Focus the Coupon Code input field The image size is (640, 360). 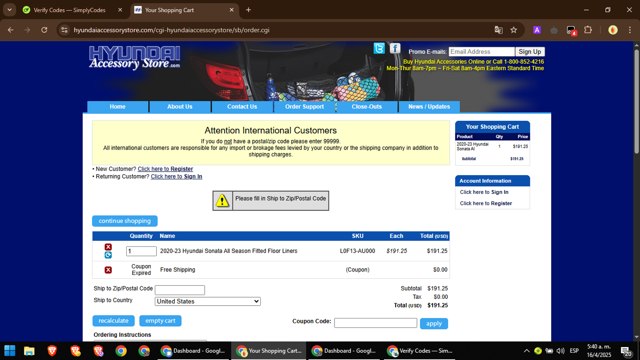pos(376,323)
